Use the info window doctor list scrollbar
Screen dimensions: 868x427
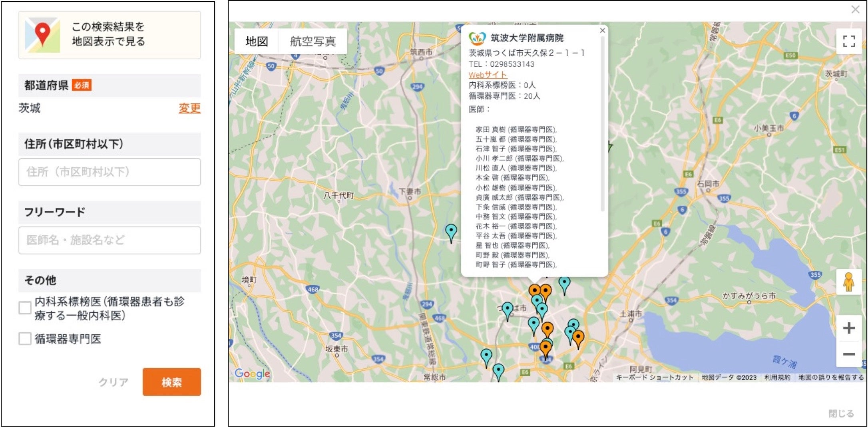603,125
